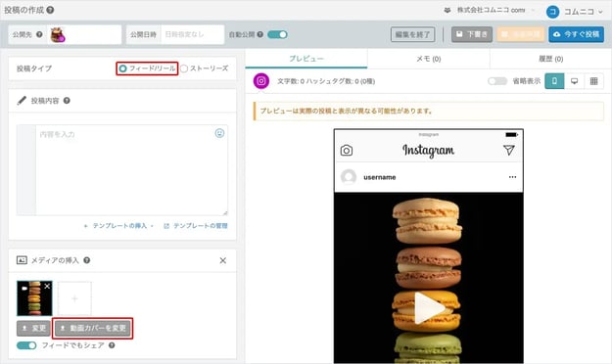Click into the 内容を入力 text area
The width and height of the screenshot is (612, 364).
[x=131, y=170]
